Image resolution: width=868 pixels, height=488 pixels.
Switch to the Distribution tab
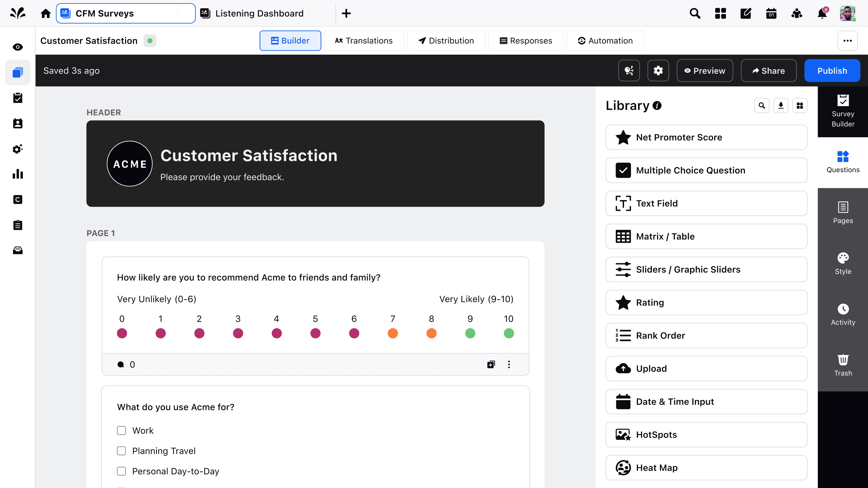446,40
